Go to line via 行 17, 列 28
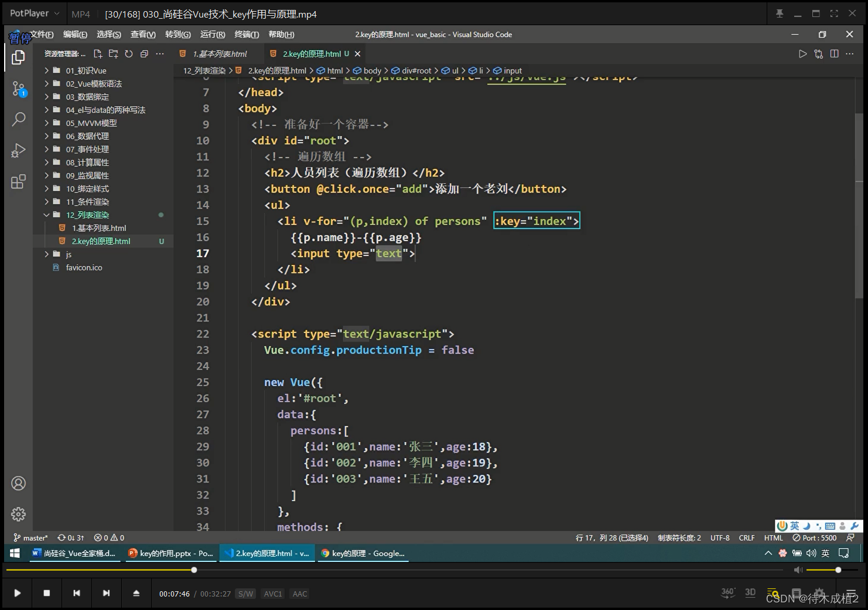This screenshot has width=868, height=610. (x=611, y=537)
